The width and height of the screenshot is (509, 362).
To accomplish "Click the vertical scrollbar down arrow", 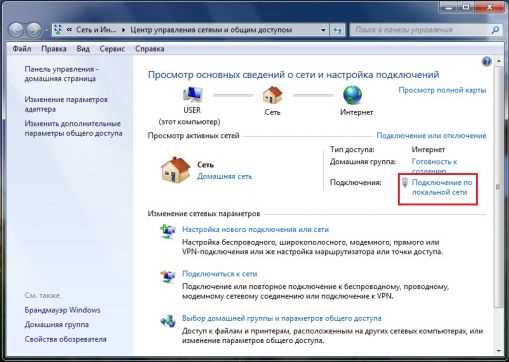I will (499, 350).
